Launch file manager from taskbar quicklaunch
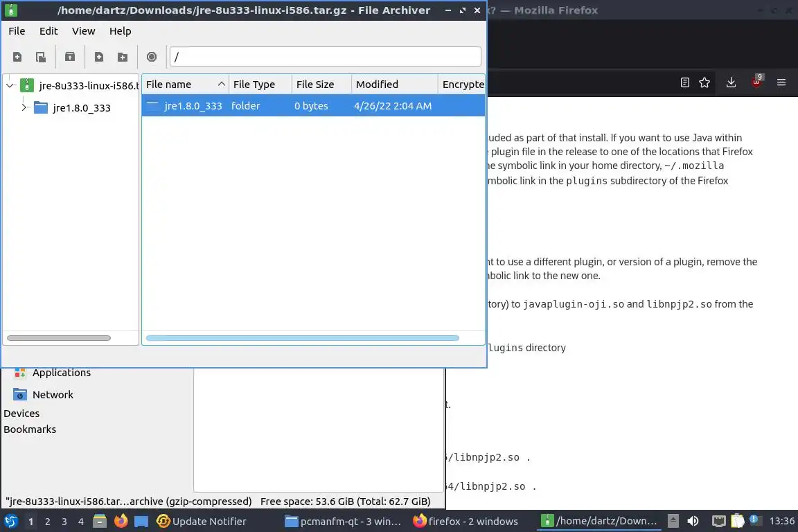The height and width of the screenshot is (532, 798). click(x=100, y=522)
